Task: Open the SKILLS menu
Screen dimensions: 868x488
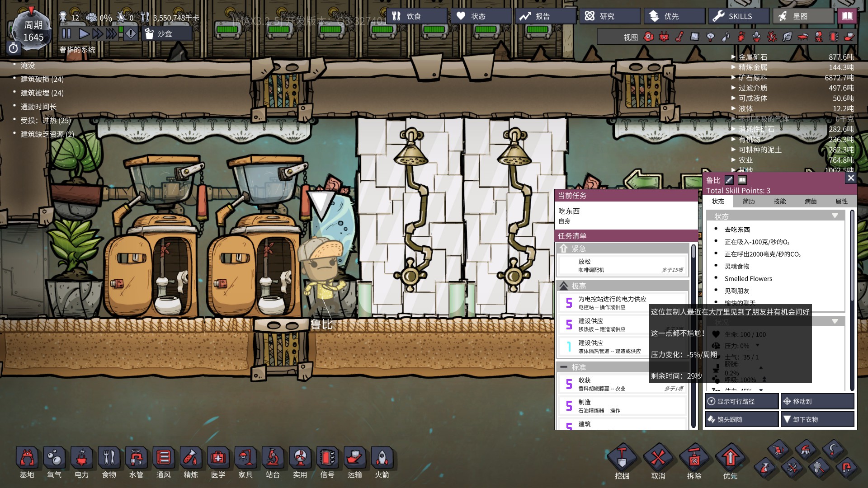Action: coord(739,16)
